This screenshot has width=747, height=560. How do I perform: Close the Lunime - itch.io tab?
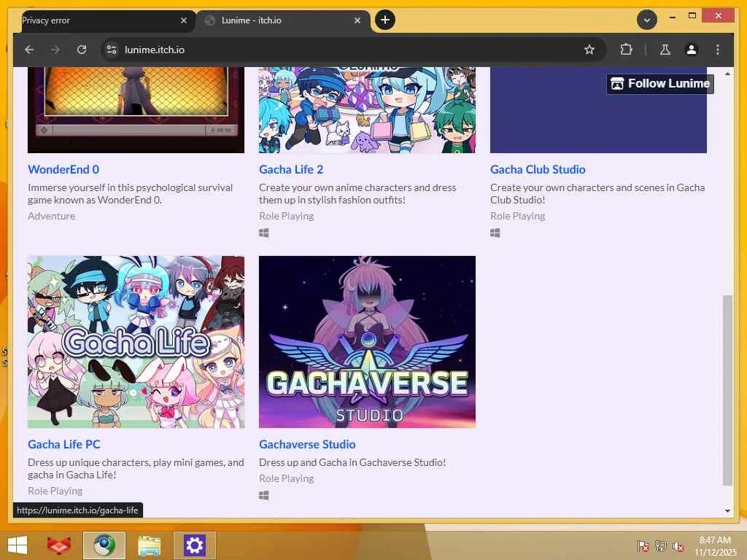357,20
